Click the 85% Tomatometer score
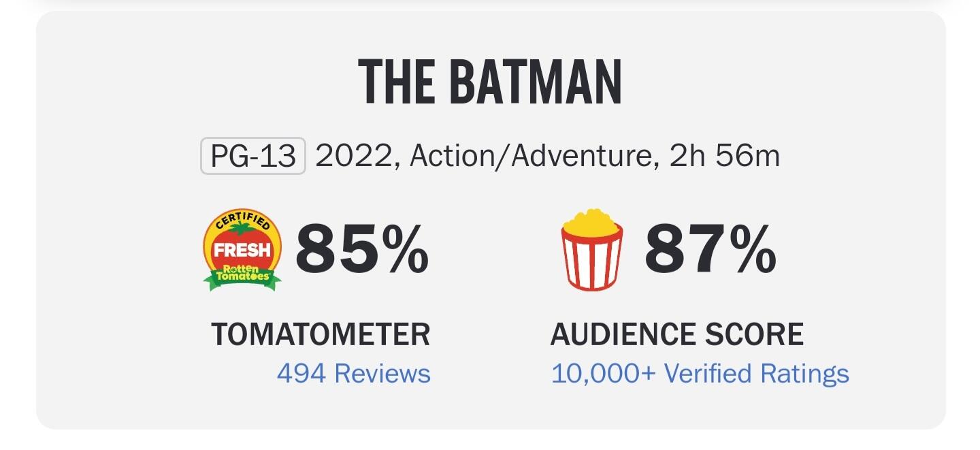The height and width of the screenshot is (450, 980). click(361, 251)
